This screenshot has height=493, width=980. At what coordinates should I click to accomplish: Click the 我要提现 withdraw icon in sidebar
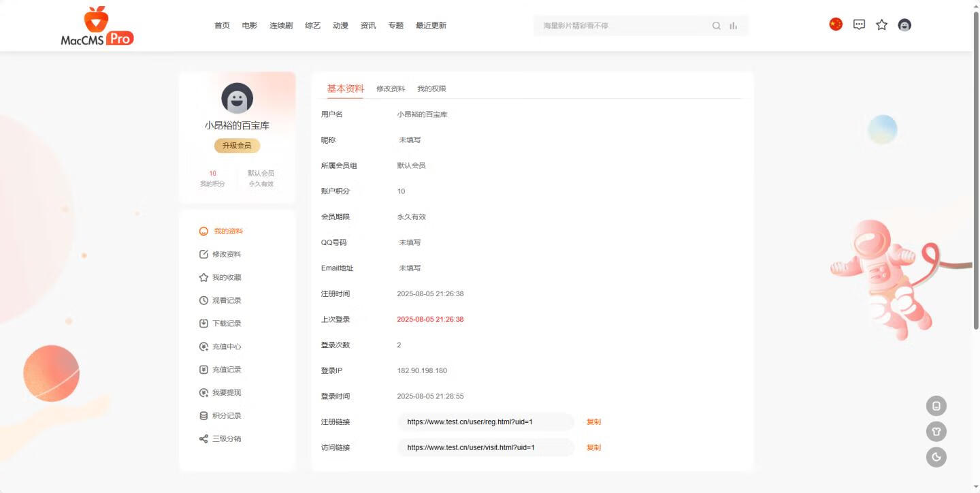tap(203, 393)
